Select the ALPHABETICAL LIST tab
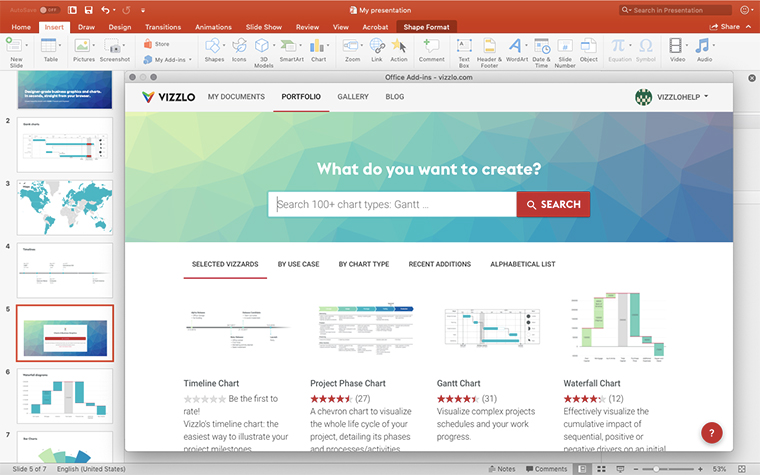The height and width of the screenshot is (475, 760). tap(522, 264)
